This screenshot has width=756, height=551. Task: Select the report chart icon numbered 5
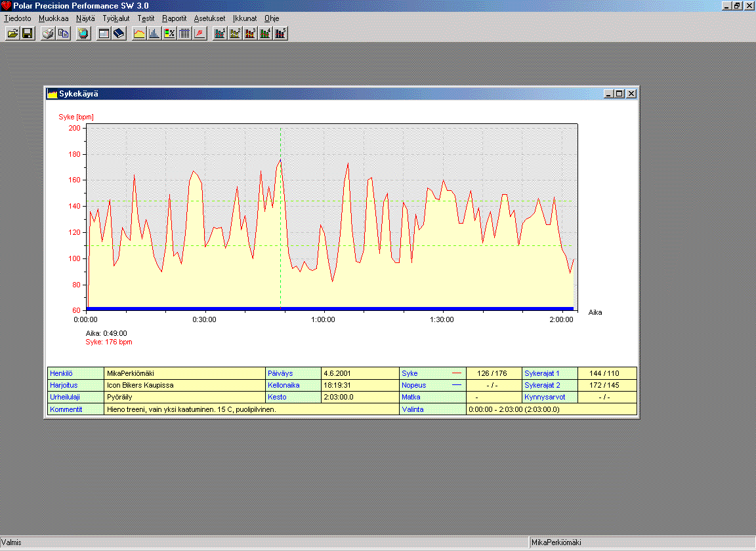[x=280, y=33]
